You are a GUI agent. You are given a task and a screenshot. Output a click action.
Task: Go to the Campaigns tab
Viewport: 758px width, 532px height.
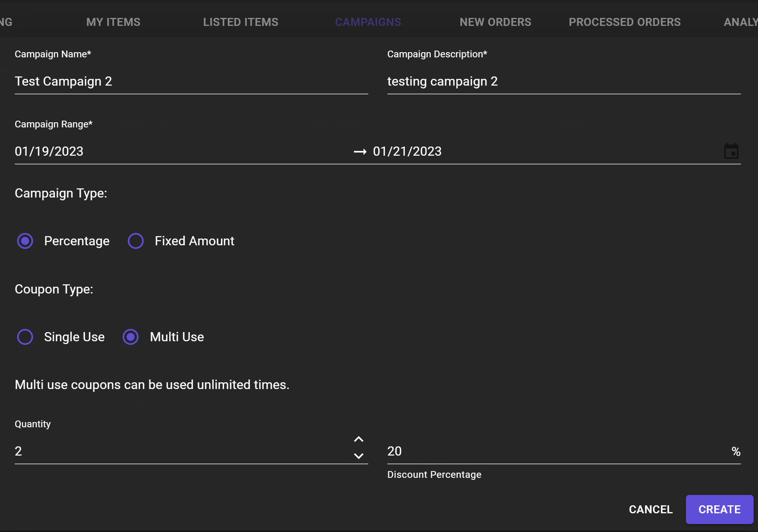368,22
